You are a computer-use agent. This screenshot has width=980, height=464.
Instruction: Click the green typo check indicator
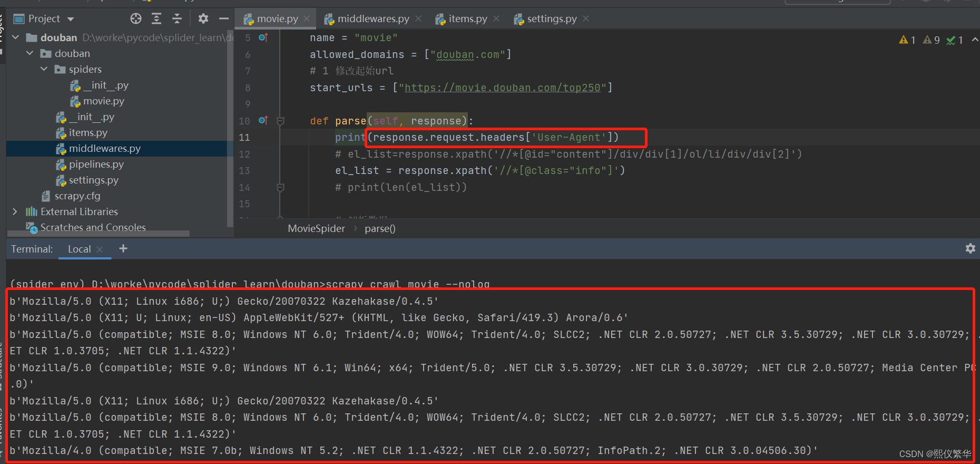(955, 40)
